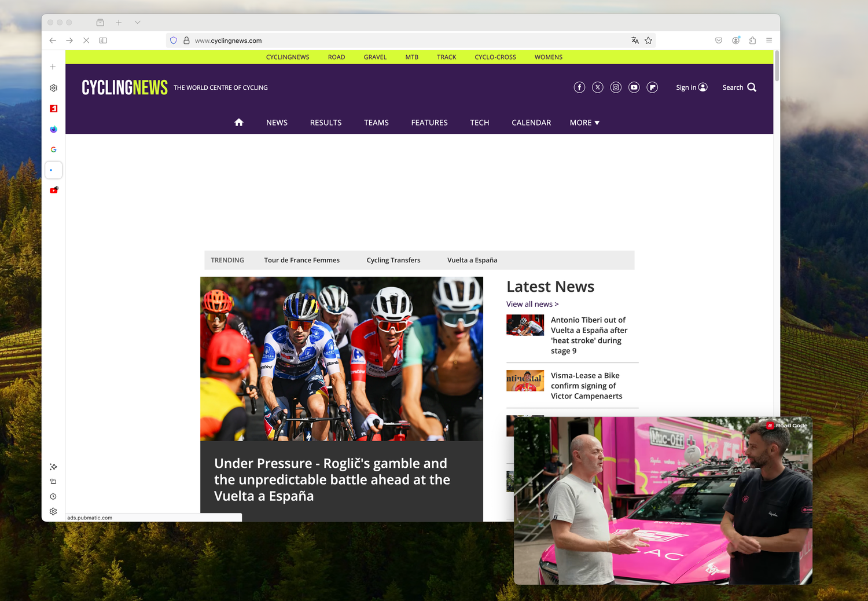The image size is (868, 601).
Task: Add a new tab in the sidebar
Action: pyautogui.click(x=53, y=67)
